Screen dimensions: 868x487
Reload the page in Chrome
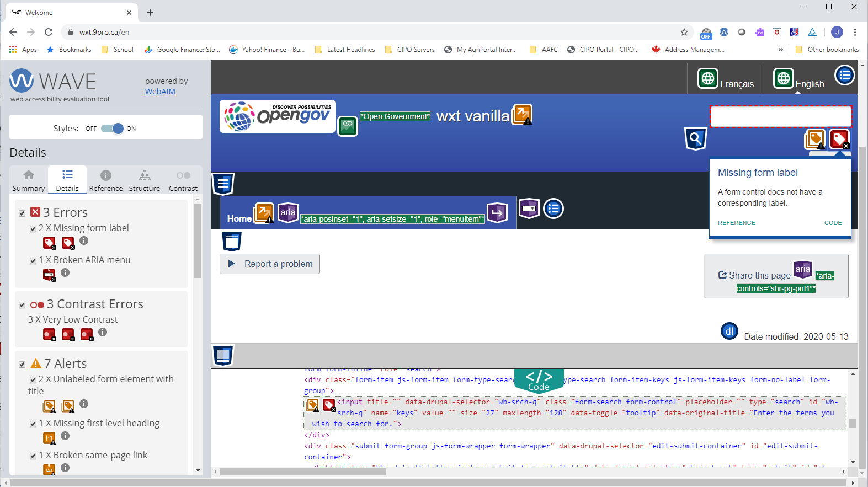click(49, 32)
